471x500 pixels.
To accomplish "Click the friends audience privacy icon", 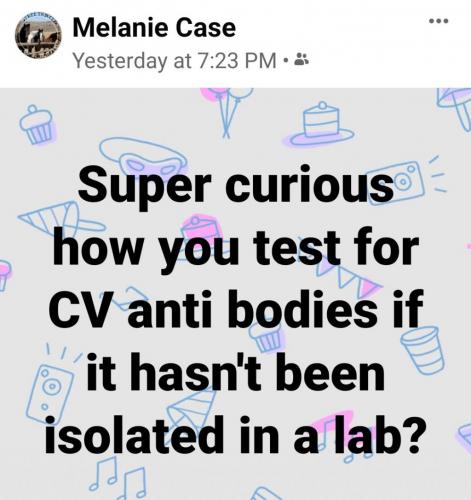I will tap(303, 59).
